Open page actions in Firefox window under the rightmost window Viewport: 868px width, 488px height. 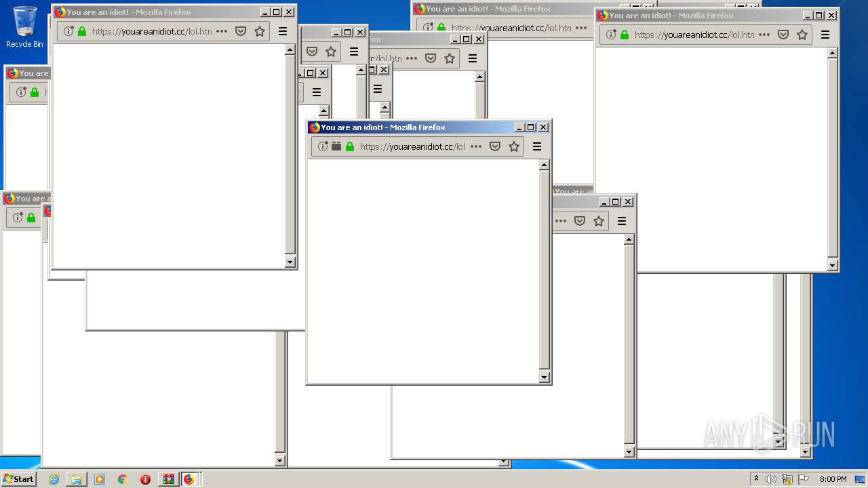tap(561, 221)
